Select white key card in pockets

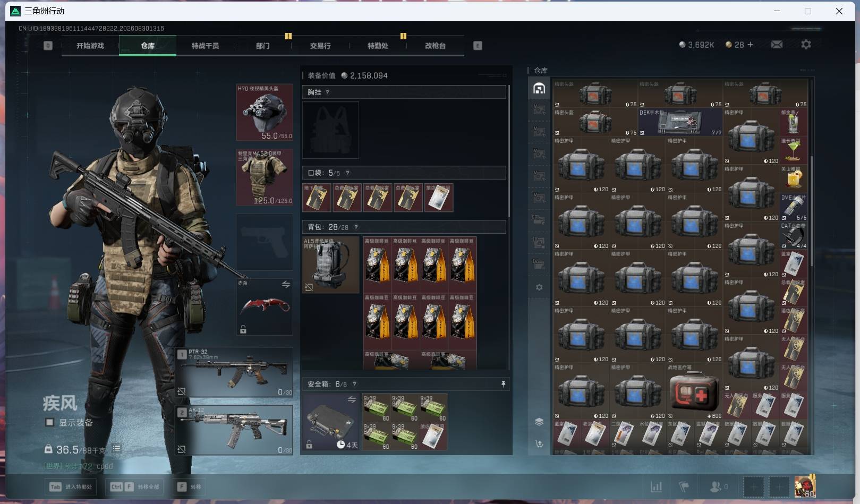[439, 198]
